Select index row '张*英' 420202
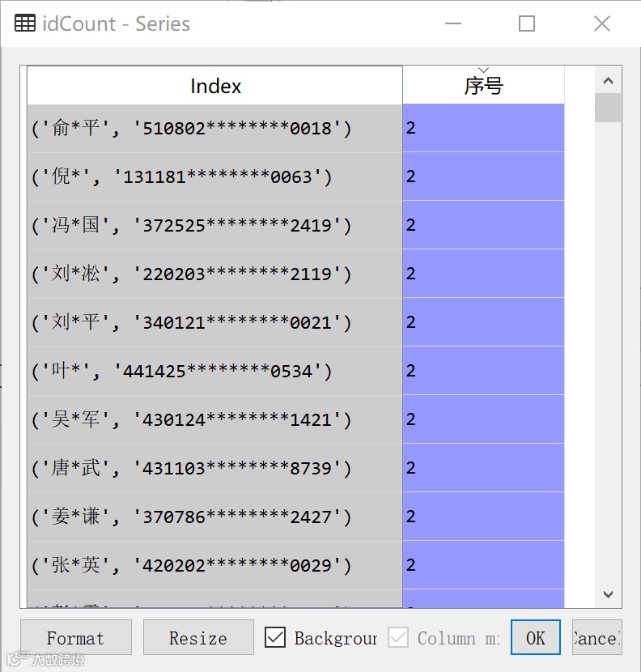641x672 pixels. coord(215,565)
